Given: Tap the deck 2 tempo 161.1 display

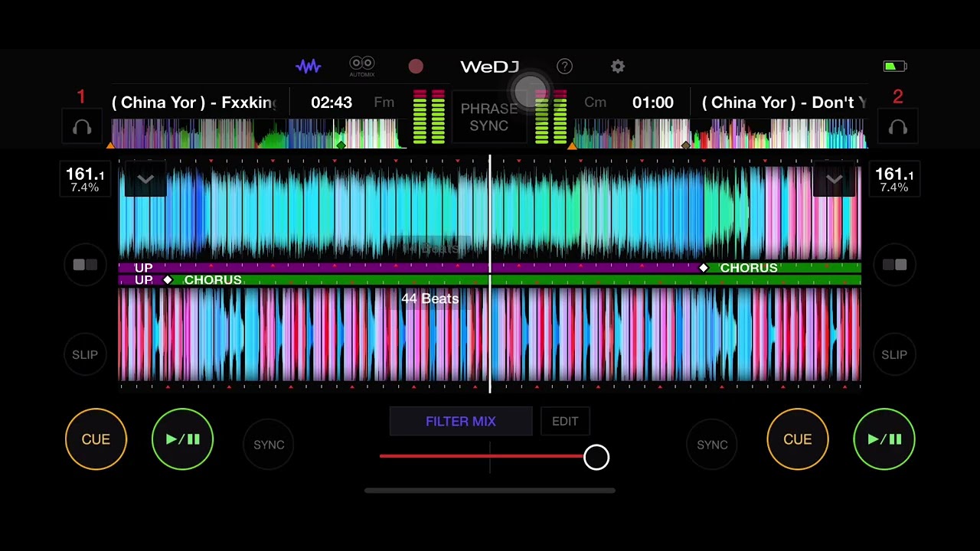Looking at the screenshot, I should tap(894, 179).
